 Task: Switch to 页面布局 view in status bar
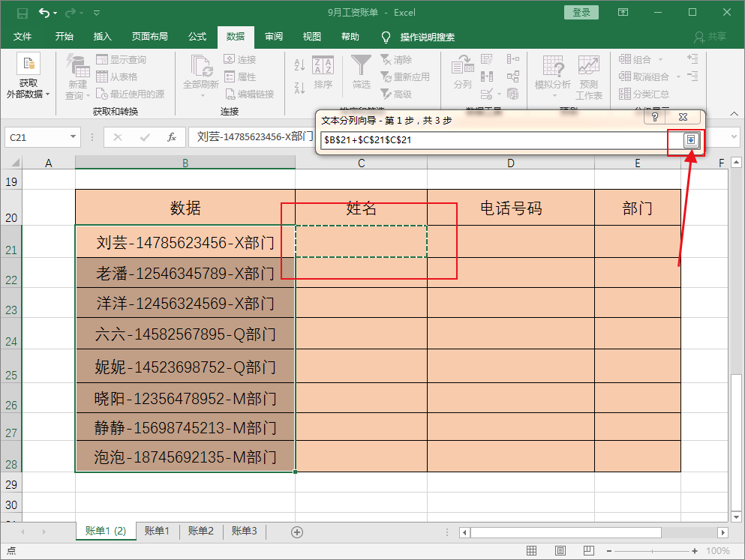pyautogui.click(x=560, y=550)
